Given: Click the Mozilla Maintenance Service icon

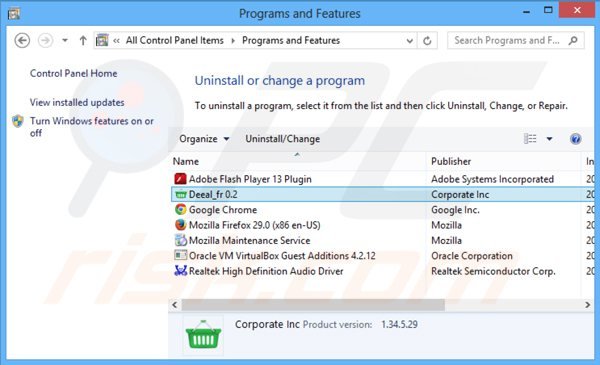Looking at the screenshot, I should [180, 240].
